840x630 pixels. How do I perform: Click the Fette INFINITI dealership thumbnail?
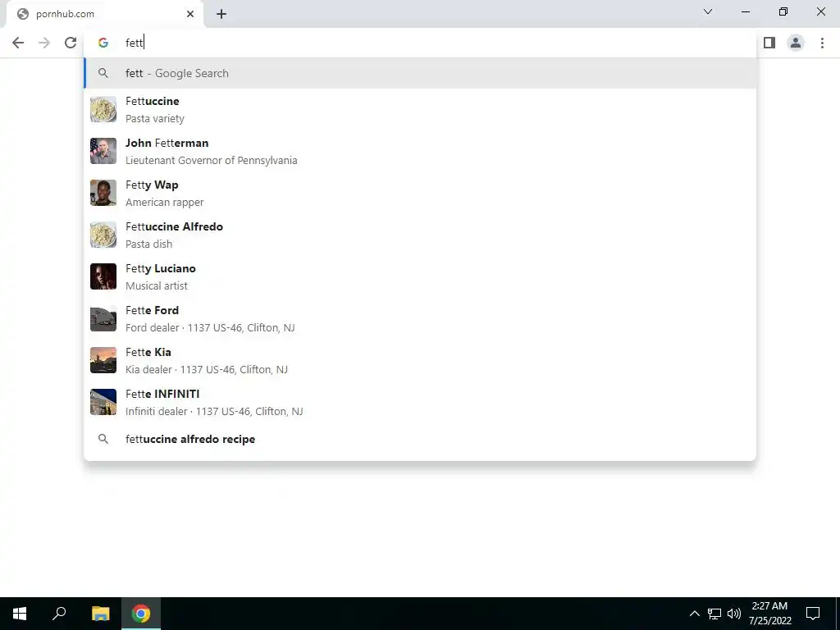tap(103, 402)
